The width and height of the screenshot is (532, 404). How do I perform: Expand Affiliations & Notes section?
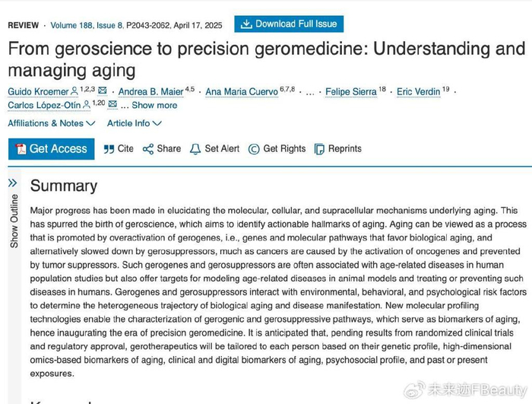[x=51, y=123]
